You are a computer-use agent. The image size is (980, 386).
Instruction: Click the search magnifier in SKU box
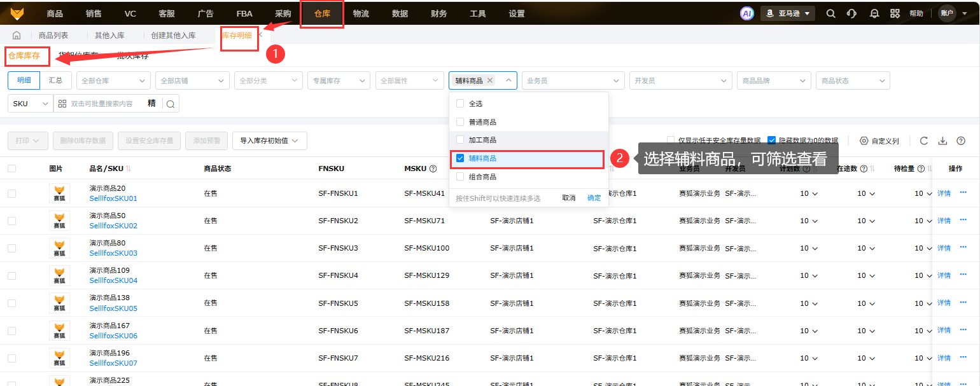tap(171, 104)
